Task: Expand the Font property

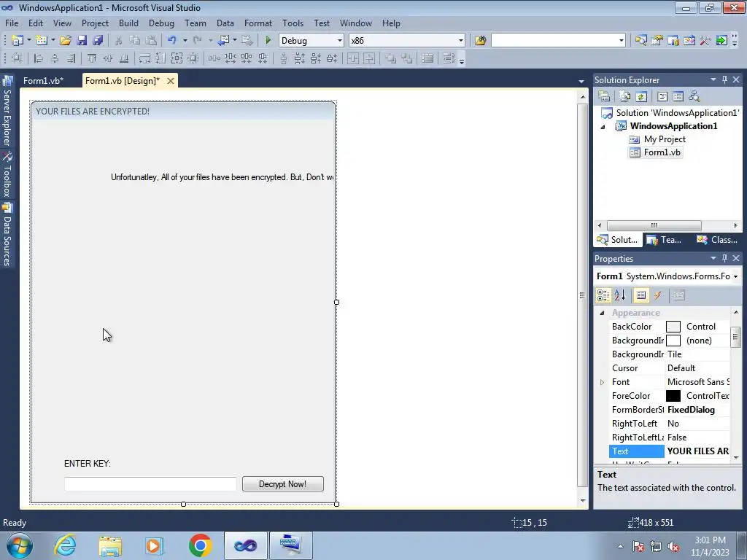Action: [x=602, y=382]
